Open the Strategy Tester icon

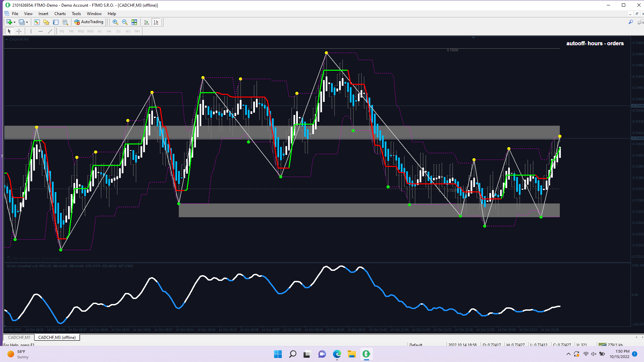65,22
